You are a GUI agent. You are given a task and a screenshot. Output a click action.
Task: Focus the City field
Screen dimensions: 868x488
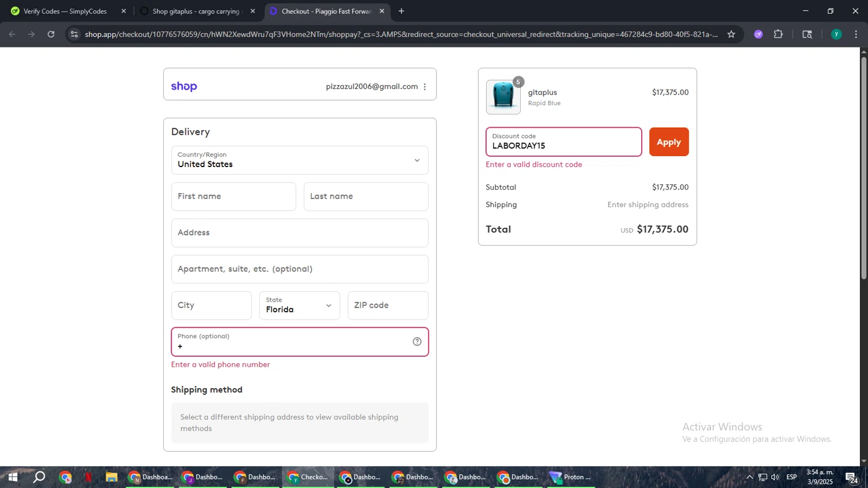point(211,305)
